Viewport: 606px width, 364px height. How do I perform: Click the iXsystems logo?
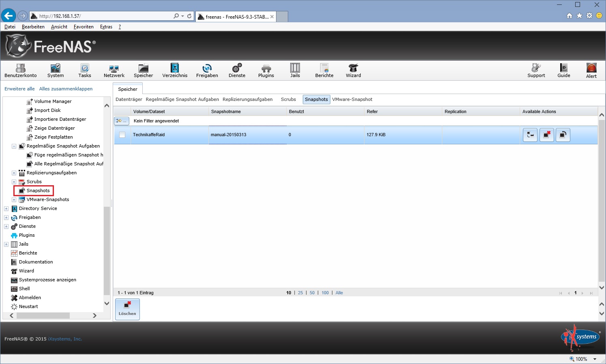click(x=581, y=337)
